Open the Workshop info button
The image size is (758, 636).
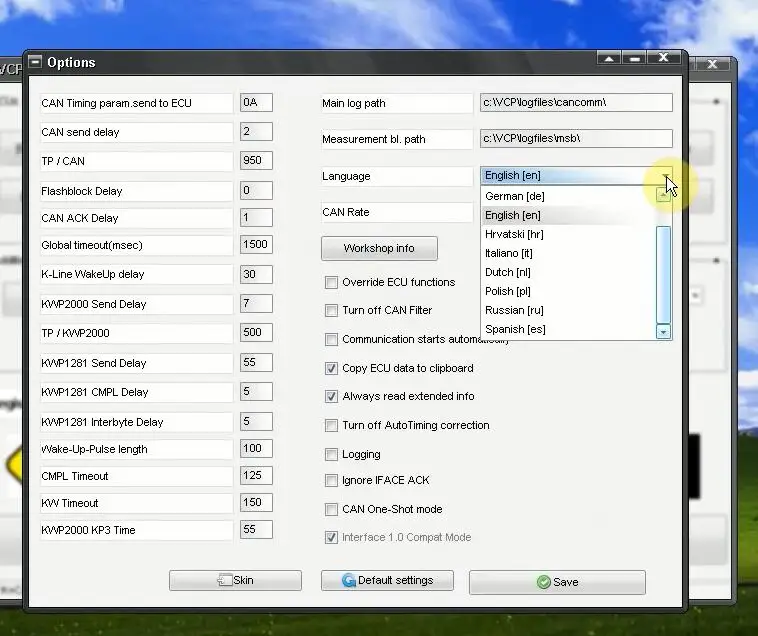tap(379, 248)
